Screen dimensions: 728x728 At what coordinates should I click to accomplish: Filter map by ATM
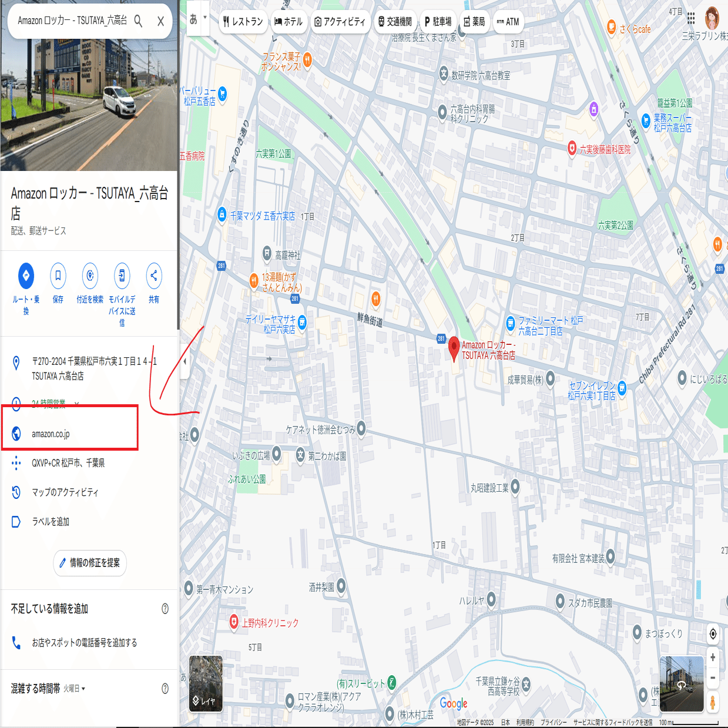508,22
